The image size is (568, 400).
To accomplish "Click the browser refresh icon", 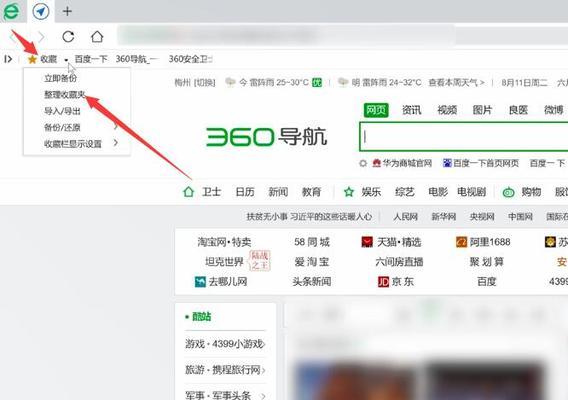I will pos(68,37).
